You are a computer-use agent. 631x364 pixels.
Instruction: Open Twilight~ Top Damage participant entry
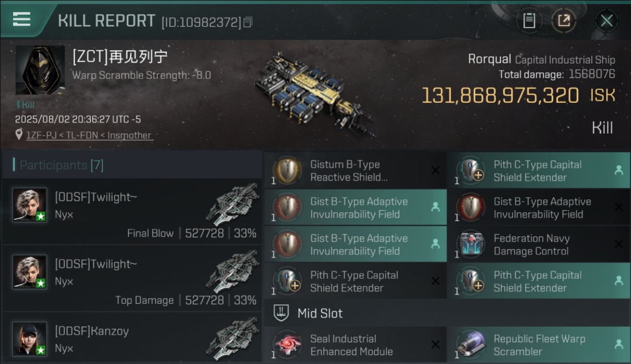click(x=132, y=279)
